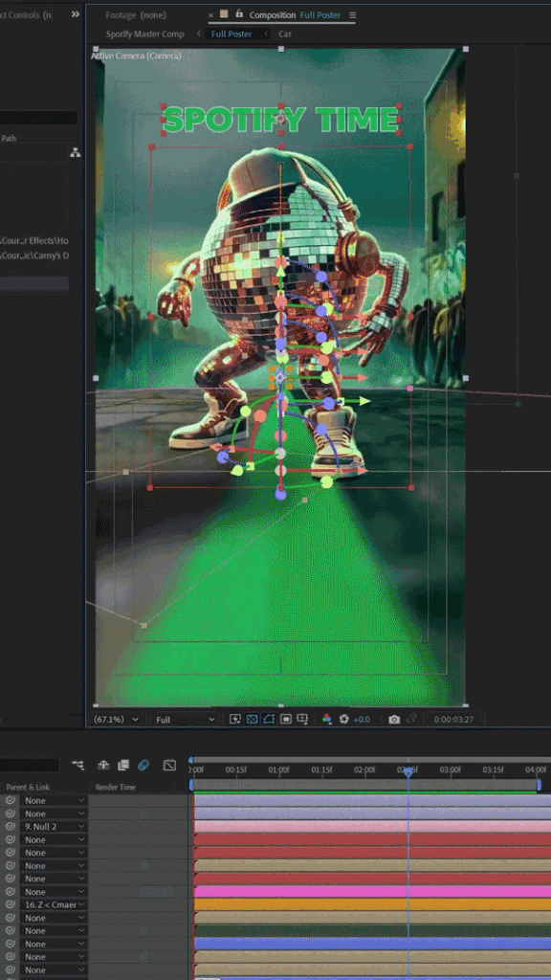Click pick whip in bright blue layer row
551x980 pixels.
[10, 944]
